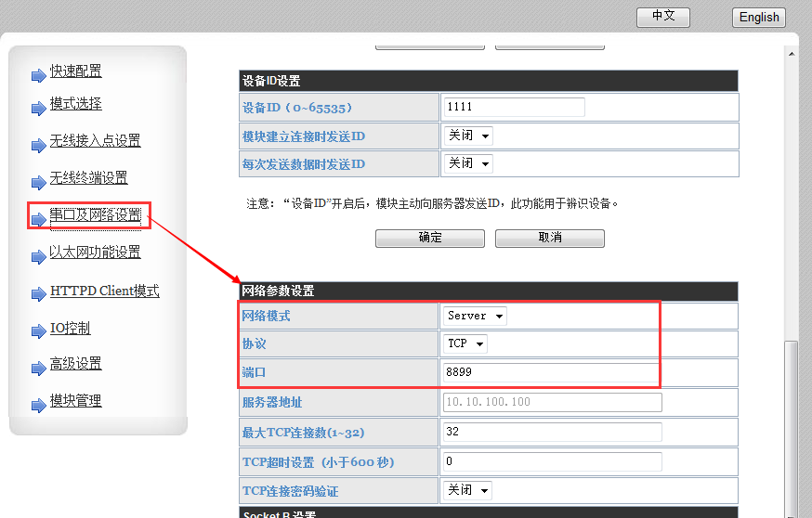This screenshot has width=812, height=518.
Task: Click the arrow icon beside 快速配置
Action: coord(38,75)
